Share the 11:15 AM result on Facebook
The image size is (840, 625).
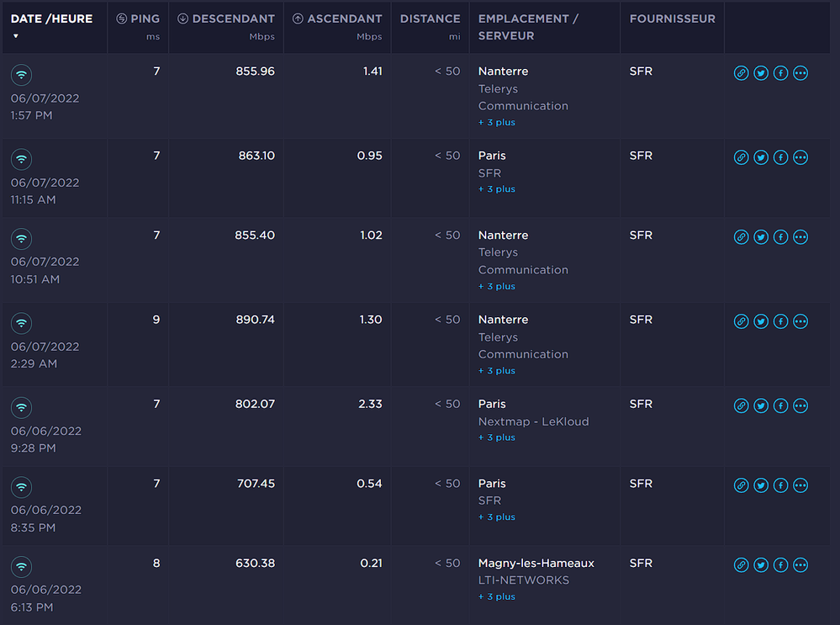pyautogui.click(x=780, y=157)
